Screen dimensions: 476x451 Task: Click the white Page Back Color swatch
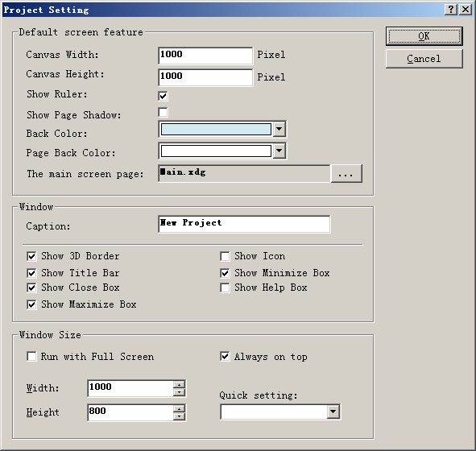[x=216, y=151]
